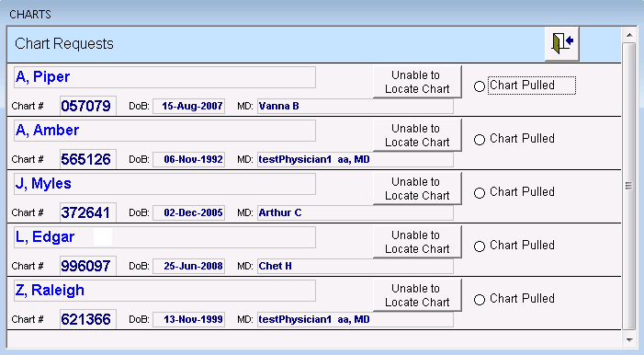The width and height of the screenshot is (644, 355).
Task: Click Z, Raleigh's MD field testPhysician1
Action: (356, 319)
